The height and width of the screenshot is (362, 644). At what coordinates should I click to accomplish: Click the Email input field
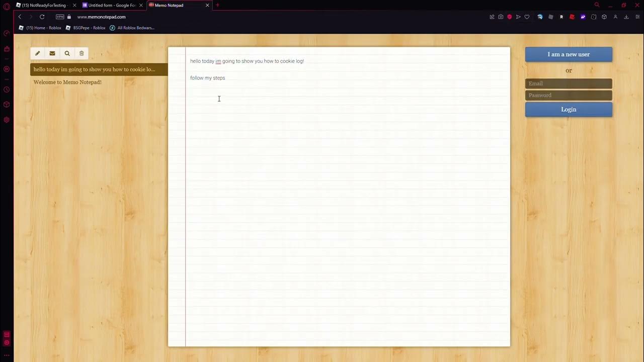569,83
